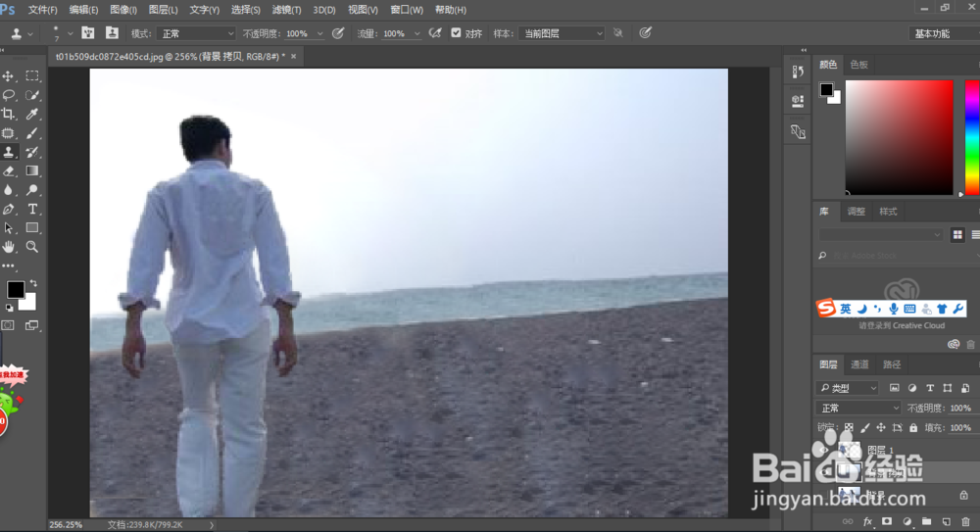This screenshot has width=980, height=532.
Task: Select the Dodge tool
Action: coord(32,190)
